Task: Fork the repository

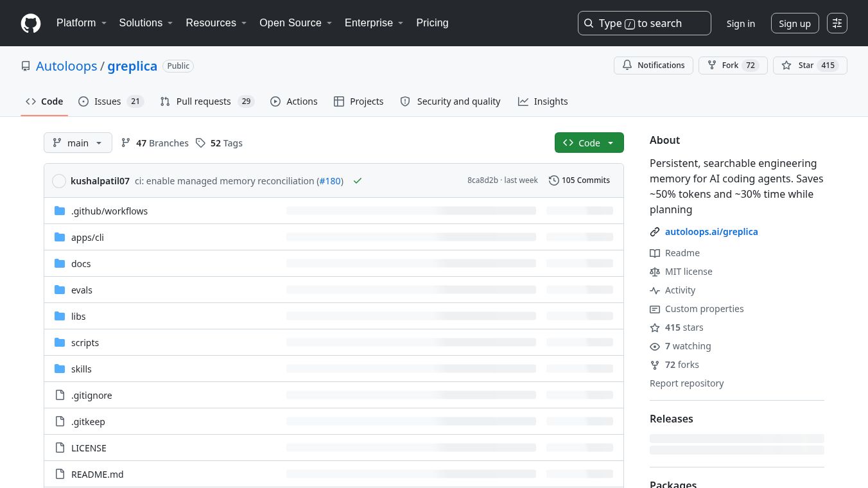Action: [733, 65]
